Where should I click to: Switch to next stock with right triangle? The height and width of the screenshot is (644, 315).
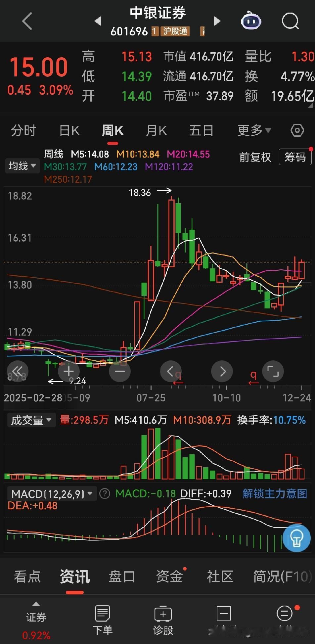click(x=217, y=21)
